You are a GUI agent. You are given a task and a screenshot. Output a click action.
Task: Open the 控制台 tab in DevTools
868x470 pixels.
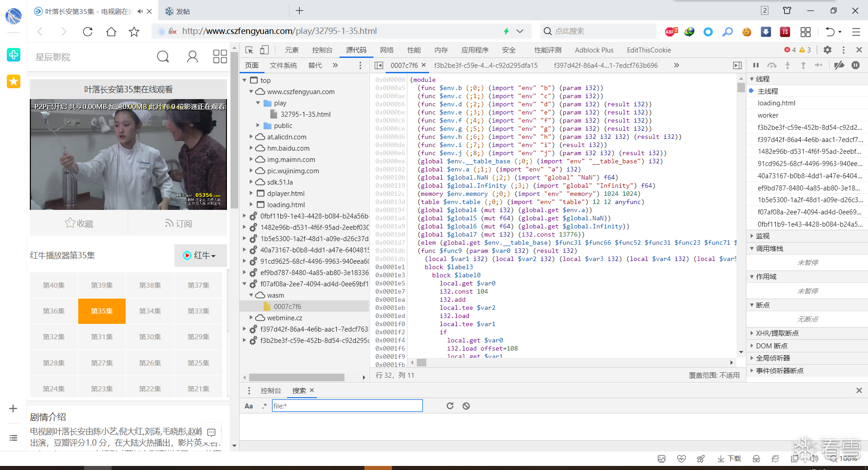[322, 50]
